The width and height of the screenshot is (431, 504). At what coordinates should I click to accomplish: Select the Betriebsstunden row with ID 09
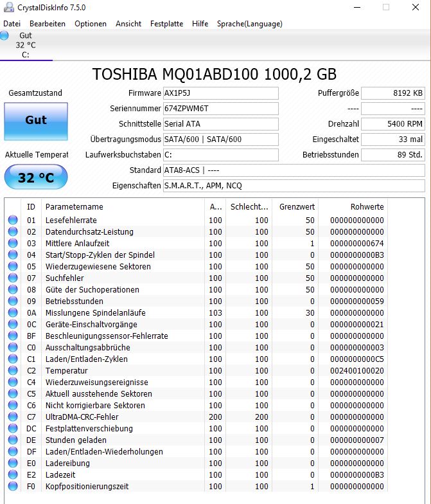point(196,301)
